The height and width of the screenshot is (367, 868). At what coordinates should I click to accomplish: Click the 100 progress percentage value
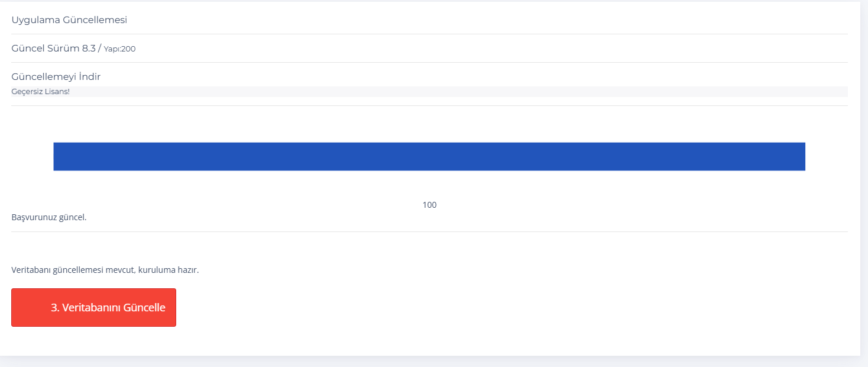tap(430, 205)
